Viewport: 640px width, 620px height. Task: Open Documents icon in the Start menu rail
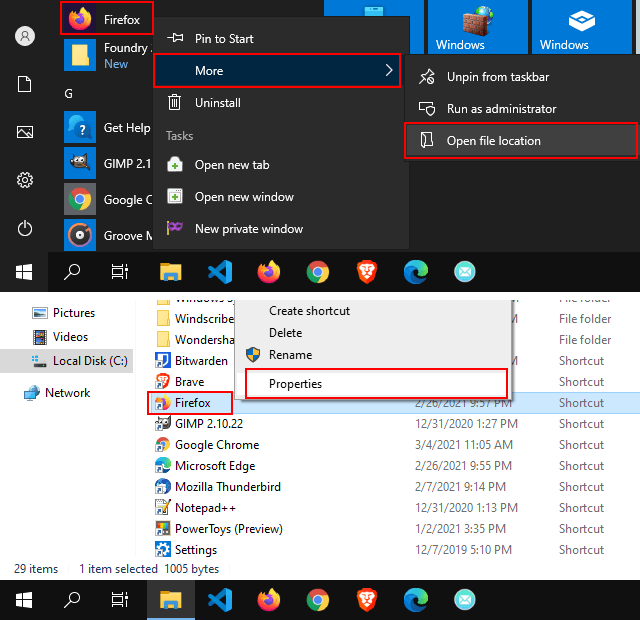pos(24,84)
